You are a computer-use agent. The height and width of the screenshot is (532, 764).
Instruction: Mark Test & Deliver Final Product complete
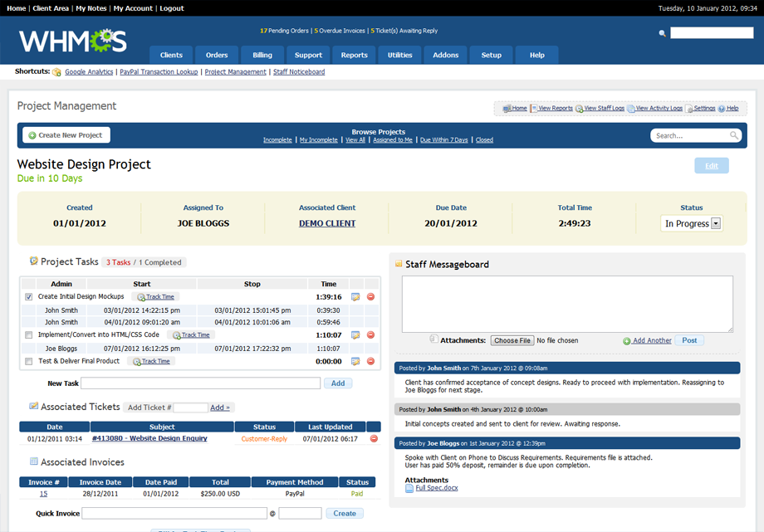point(28,361)
